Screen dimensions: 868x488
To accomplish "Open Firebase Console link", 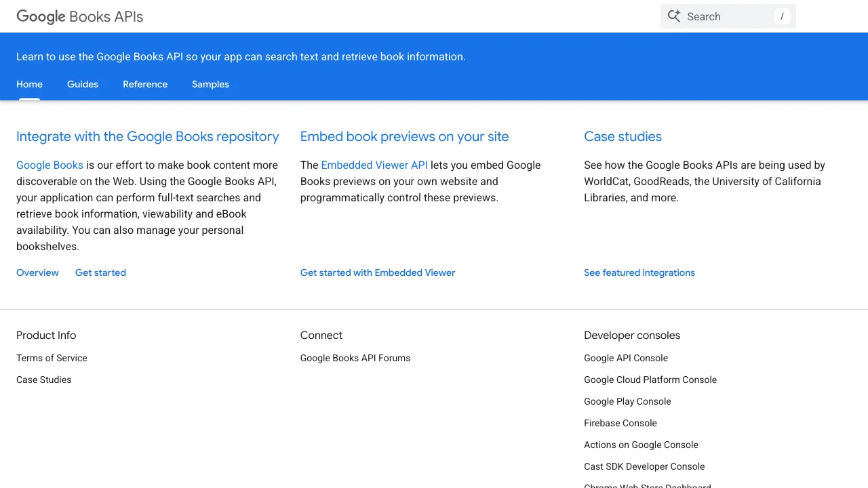I will tap(620, 423).
